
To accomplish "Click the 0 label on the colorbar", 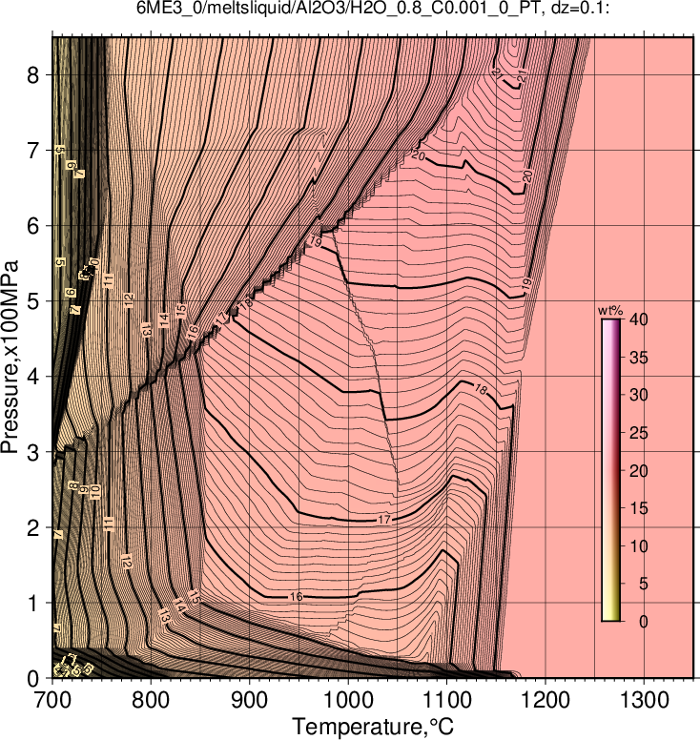I will 644,622.
